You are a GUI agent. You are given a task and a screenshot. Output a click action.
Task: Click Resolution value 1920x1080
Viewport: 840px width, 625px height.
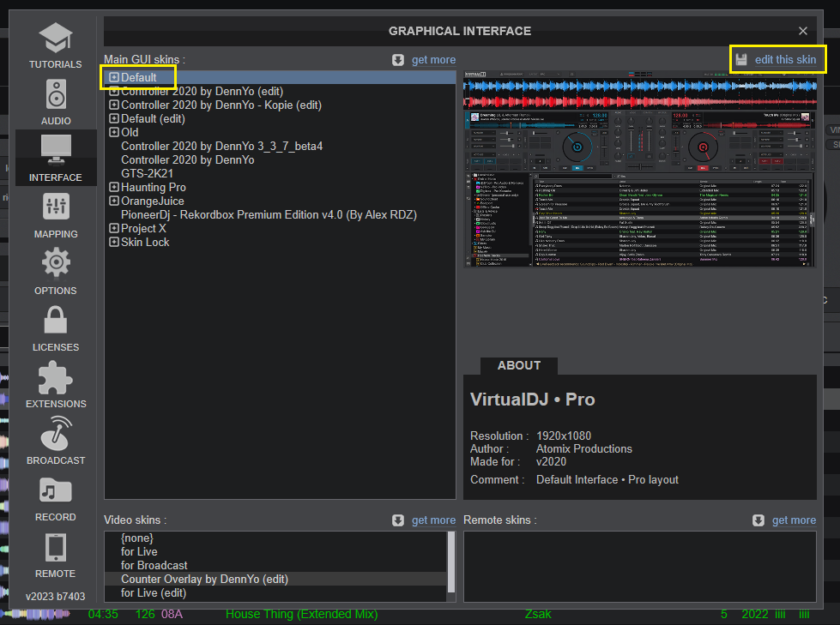tap(564, 436)
